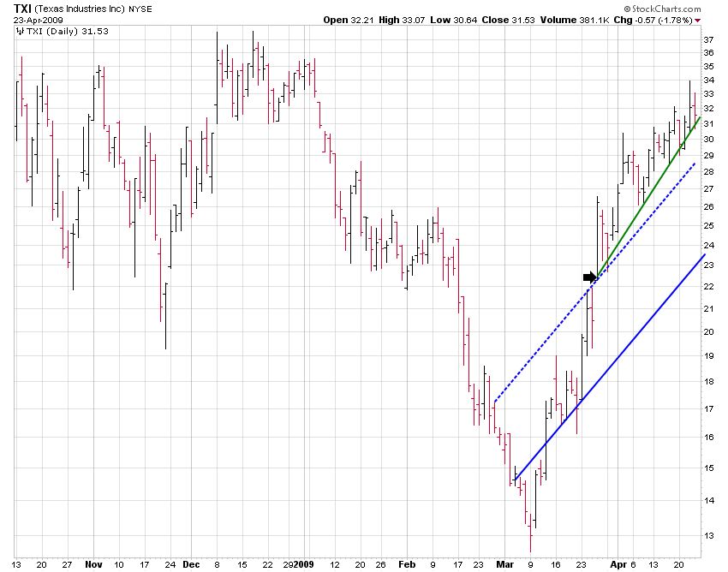Screen dimensions: 728x572
Task: Click price axis label 14
Action: 708,500
